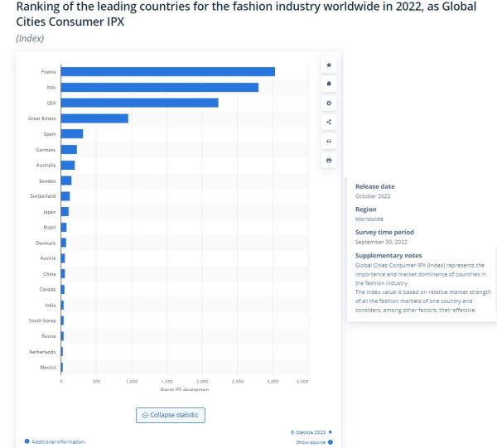Click the 'Canada' axis label

pos(47,290)
